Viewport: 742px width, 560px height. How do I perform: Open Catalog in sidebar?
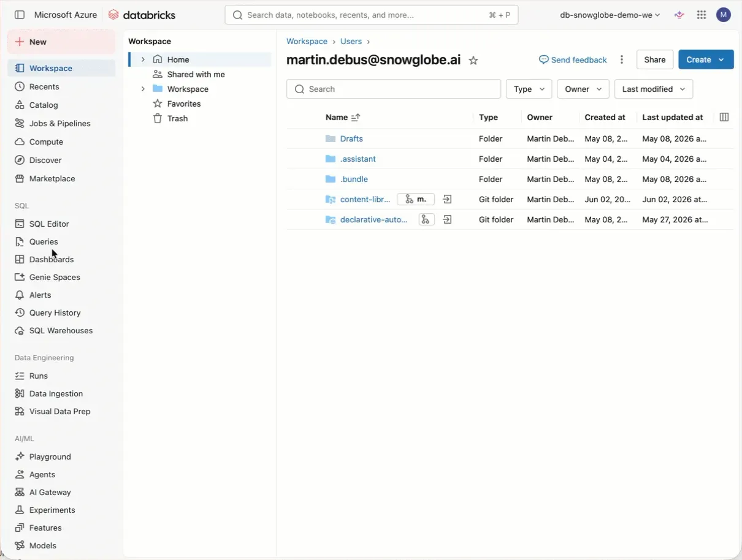click(x=61, y=105)
